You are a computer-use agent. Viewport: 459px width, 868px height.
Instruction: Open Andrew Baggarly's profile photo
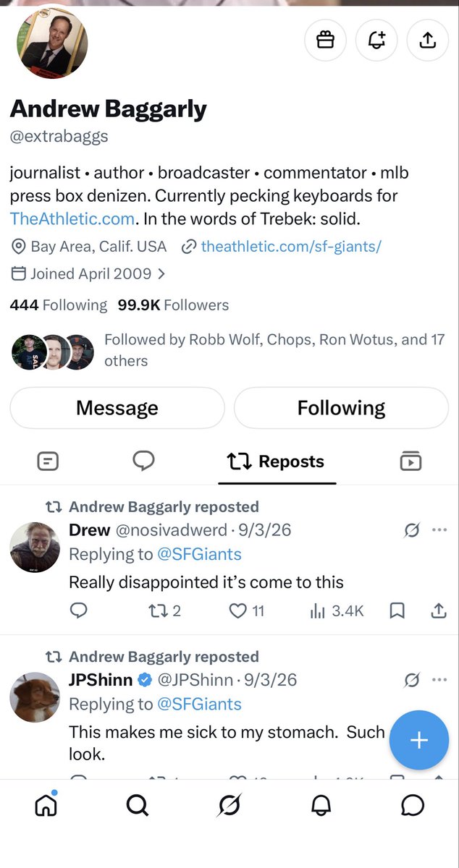click(51, 43)
